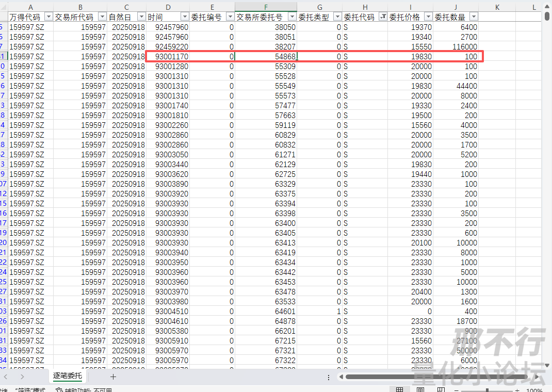Open the 委托类型 filter dropdown
This screenshot has height=392, width=552.
click(x=337, y=17)
